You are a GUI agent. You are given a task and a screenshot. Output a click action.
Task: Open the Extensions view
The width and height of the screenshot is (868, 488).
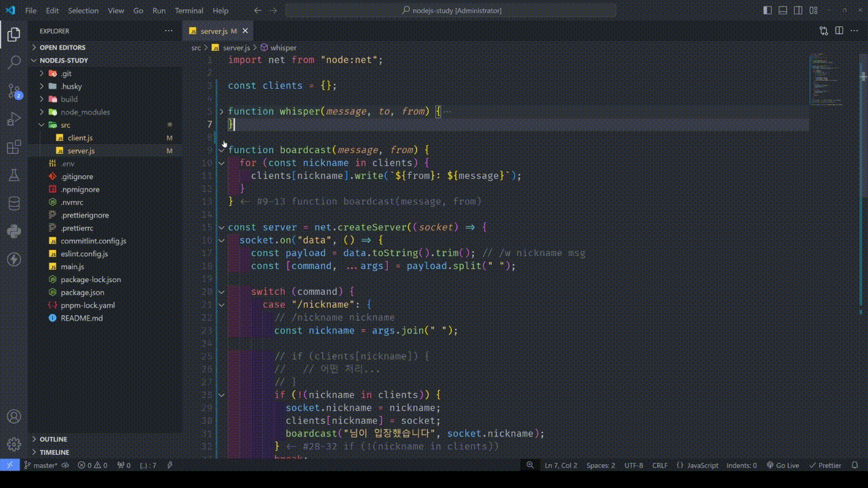[14, 148]
